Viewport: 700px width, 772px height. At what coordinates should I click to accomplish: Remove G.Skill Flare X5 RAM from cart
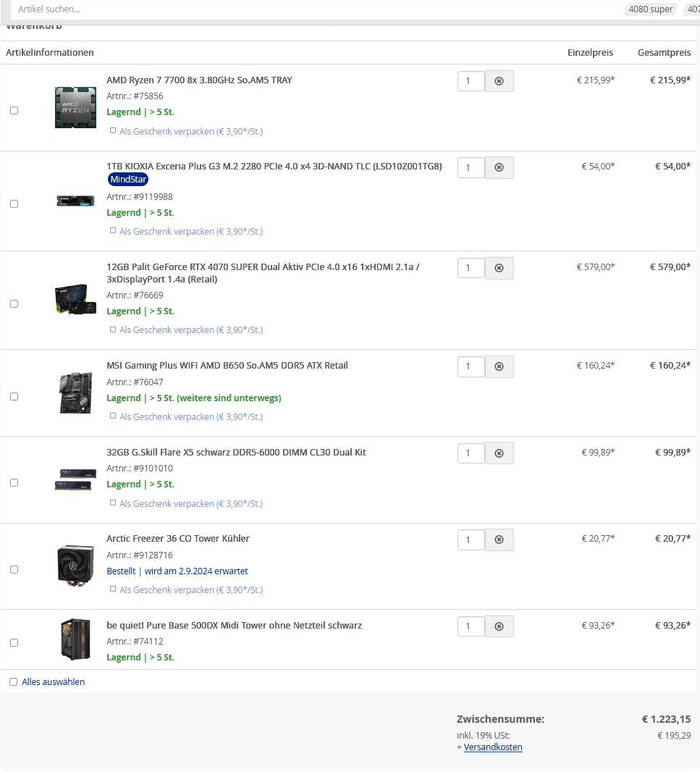[499, 453]
